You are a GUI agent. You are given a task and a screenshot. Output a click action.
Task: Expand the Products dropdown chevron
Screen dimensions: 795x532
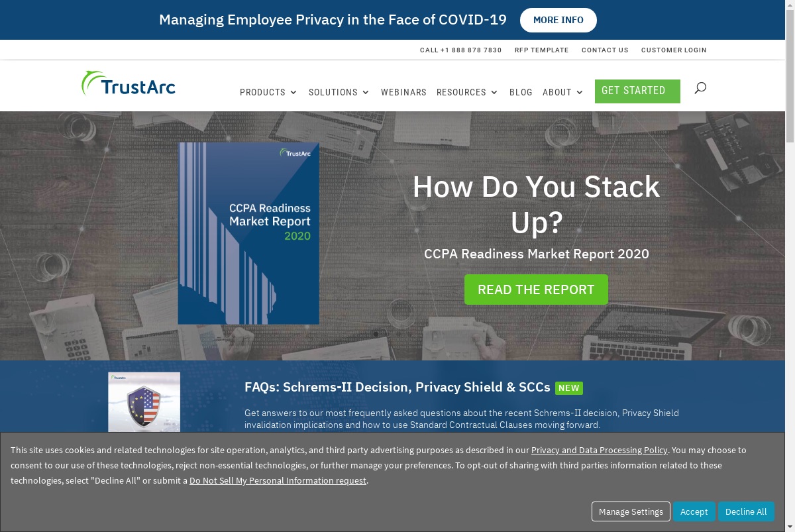(x=293, y=93)
